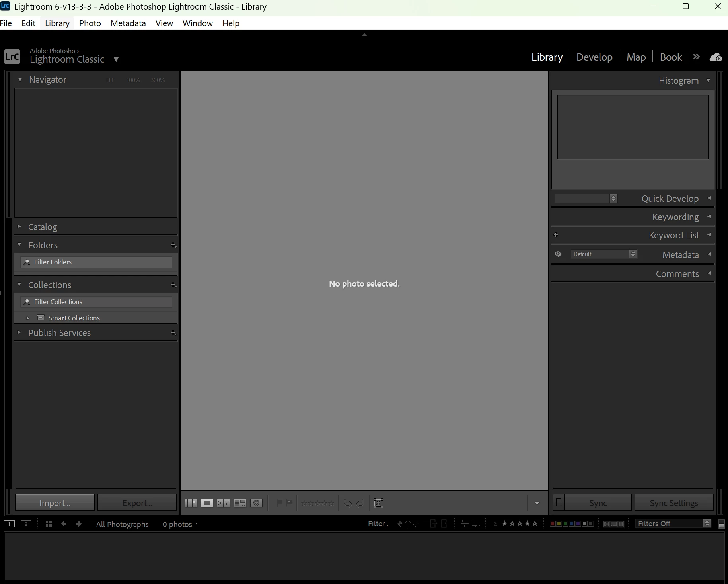This screenshot has width=728, height=584.
Task: Open identity plate dropdown arrow
Action: 116,59
